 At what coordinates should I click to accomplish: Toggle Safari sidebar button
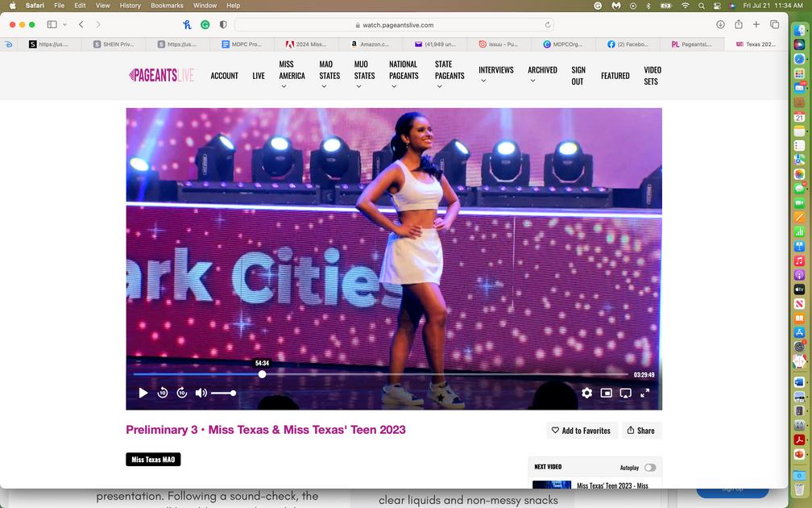coord(52,24)
